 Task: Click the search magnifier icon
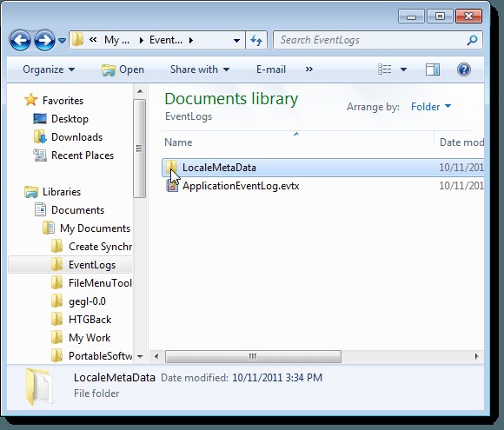click(x=472, y=40)
